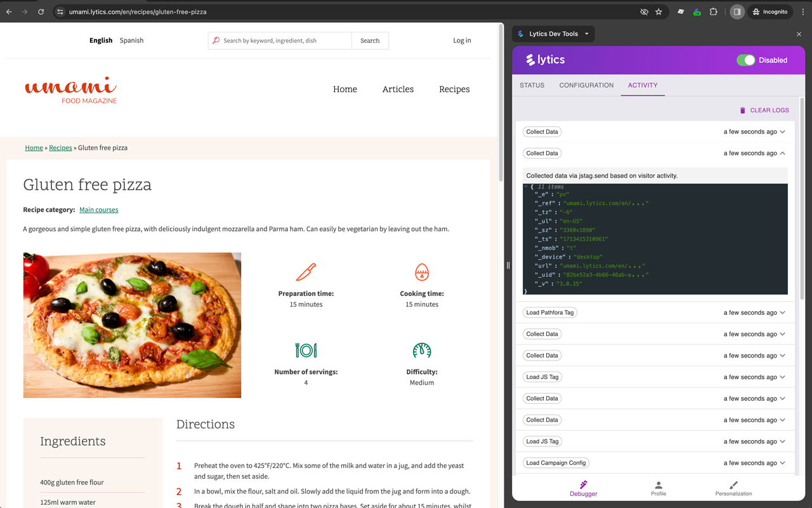Open the Main courses recipe category link
The image size is (812, 508).
click(x=99, y=209)
